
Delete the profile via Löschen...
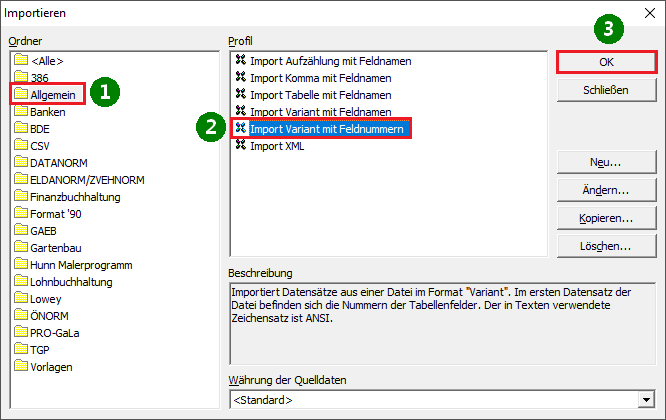606,246
